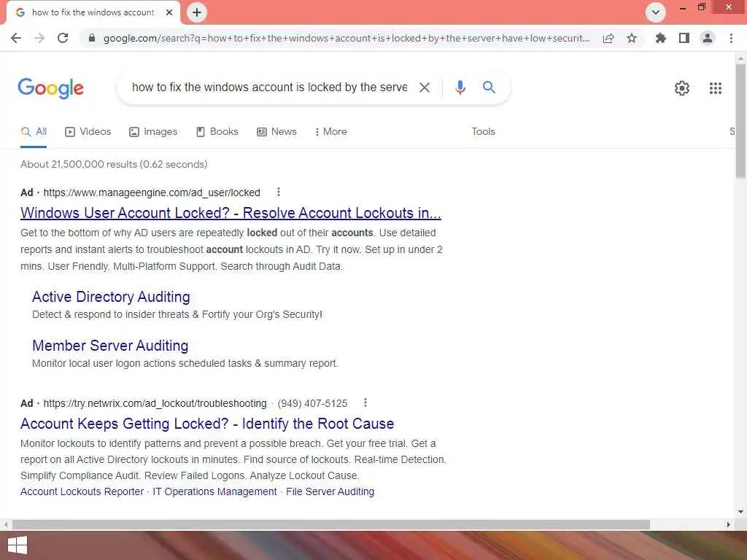Click the vertical scrollbar thumb
This screenshot has height=560, width=747.
(740, 120)
